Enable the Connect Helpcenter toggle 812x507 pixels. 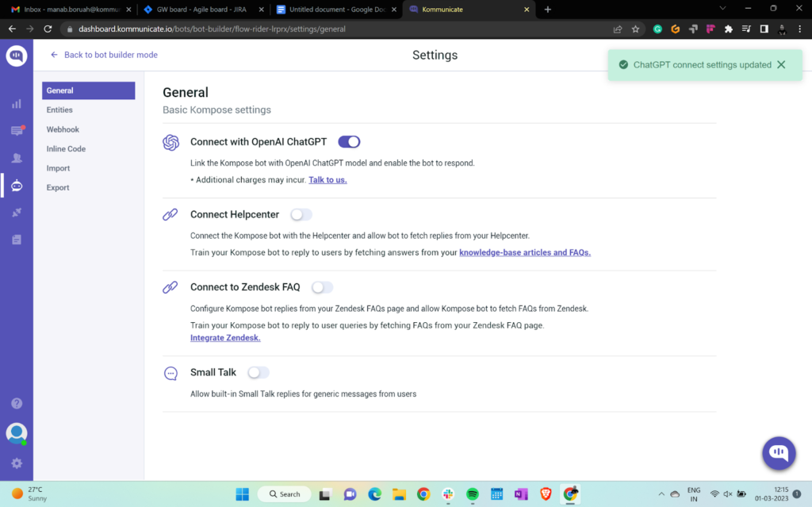coord(301,214)
